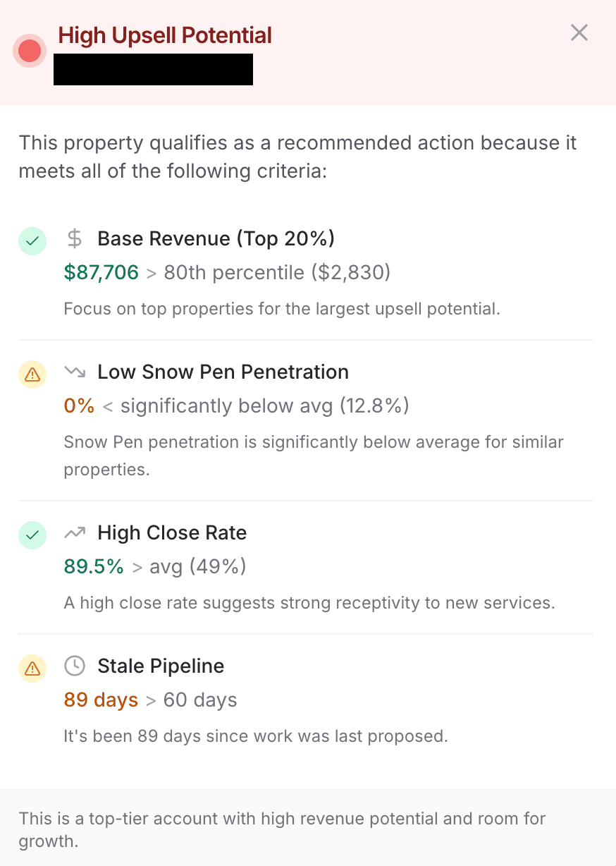Toggle the Base Revenue criterion status check
Image resolution: width=616 pixels, height=866 pixels.
pyautogui.click(x=32, y=240)
